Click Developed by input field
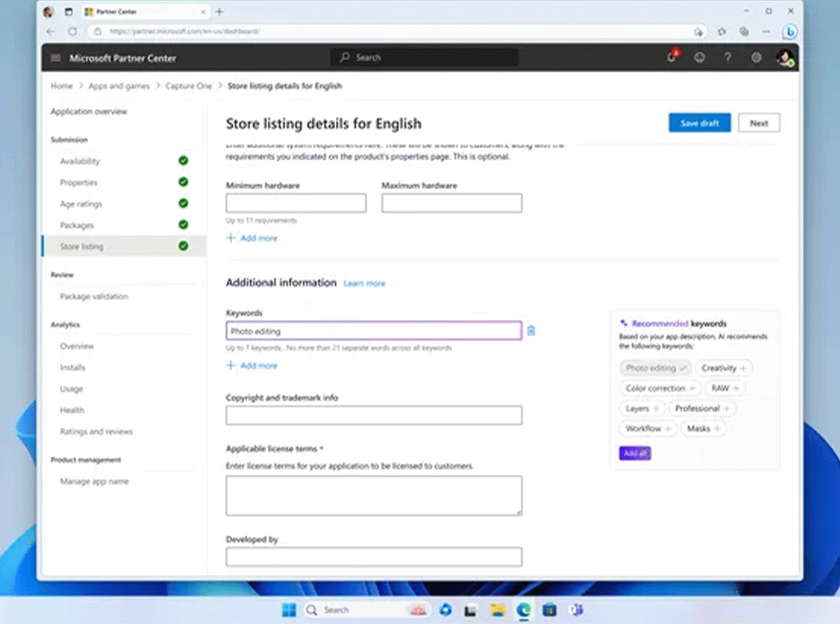This screenshot has height=624, width=840. [374, 557]
